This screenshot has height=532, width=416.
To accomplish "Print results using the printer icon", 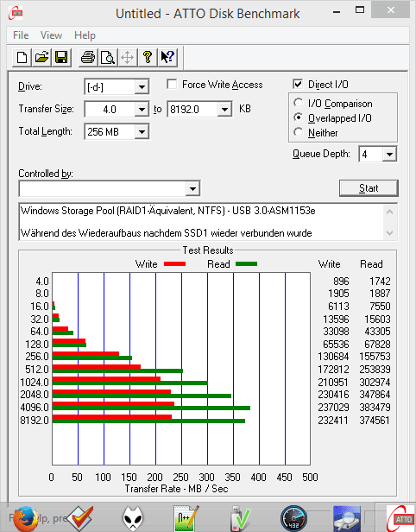I will click(x=88, y=57).
